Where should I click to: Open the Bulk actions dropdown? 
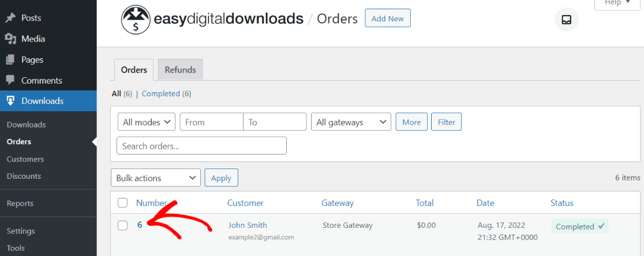156,178
